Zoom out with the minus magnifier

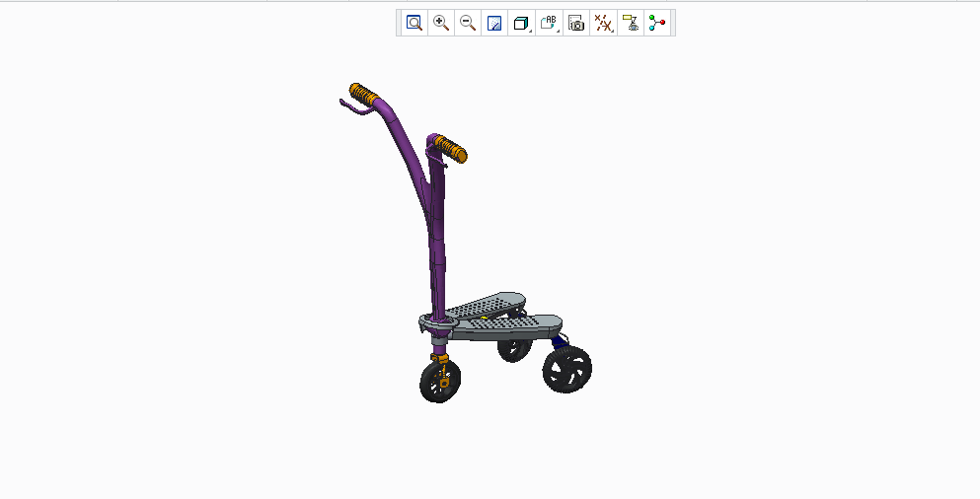coord(468,23)
